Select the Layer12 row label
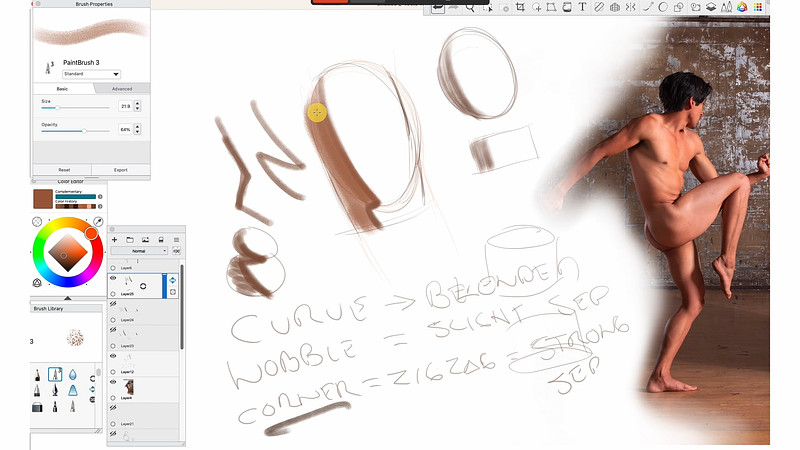Viewport: 800px width, 450px height. pyautogui.click(x=128, y=372)
